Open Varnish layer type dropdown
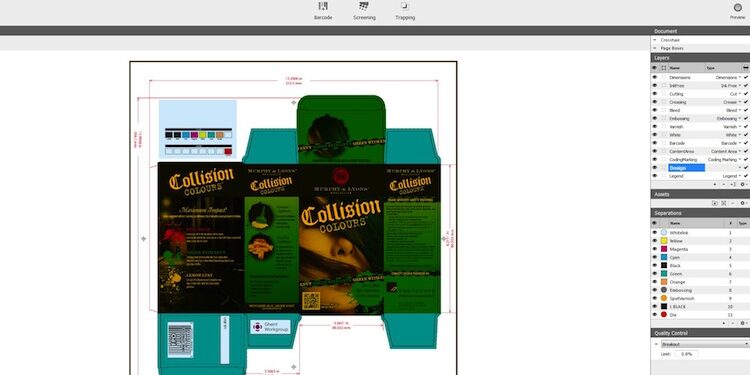 click(740, 127)
